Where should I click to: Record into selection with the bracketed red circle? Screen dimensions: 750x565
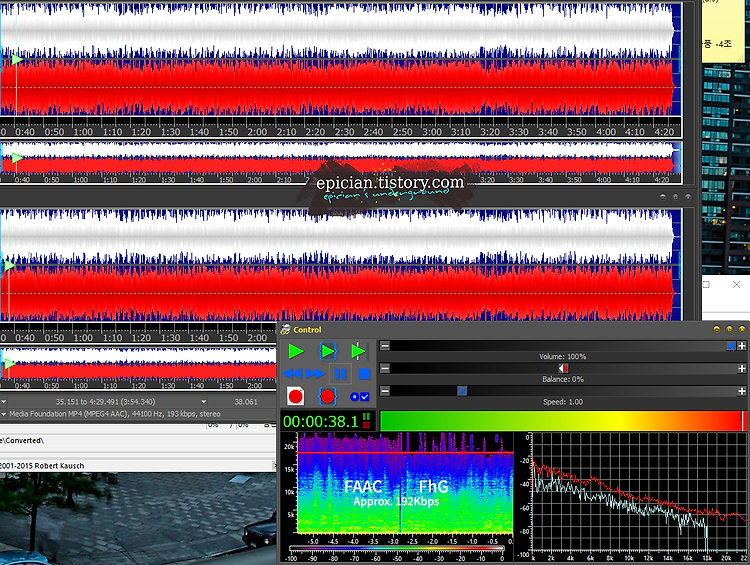tap(328, 396)
